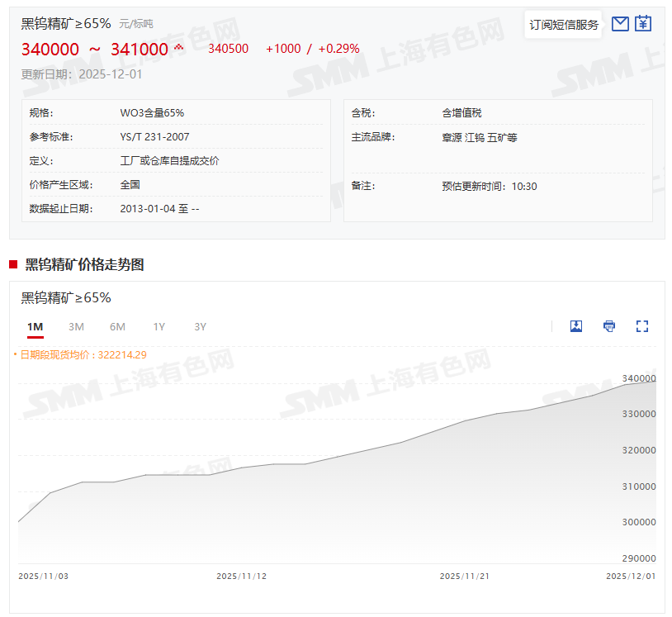Click the 2025/11/03 x-axis date label
Image resolution: width=672 pixels, height=617 pixels.
pyautogui.click(x=43, y=576)
